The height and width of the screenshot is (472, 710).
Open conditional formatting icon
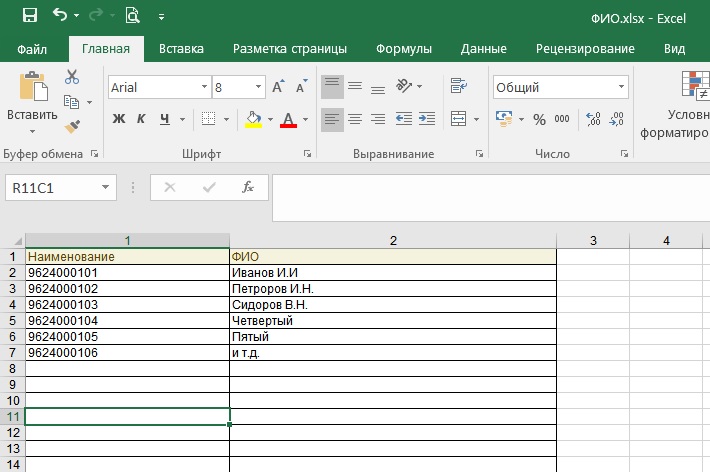(696, 85)
